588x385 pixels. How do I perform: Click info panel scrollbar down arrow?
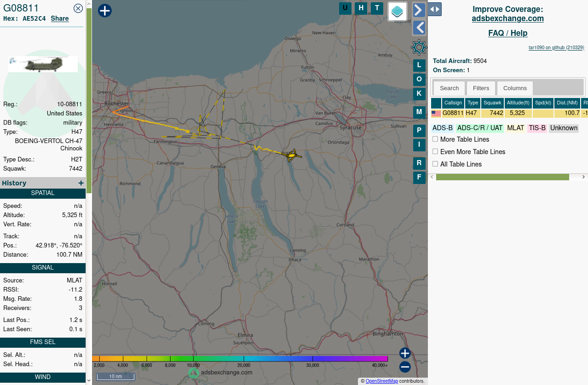click(x=89, y=381)
